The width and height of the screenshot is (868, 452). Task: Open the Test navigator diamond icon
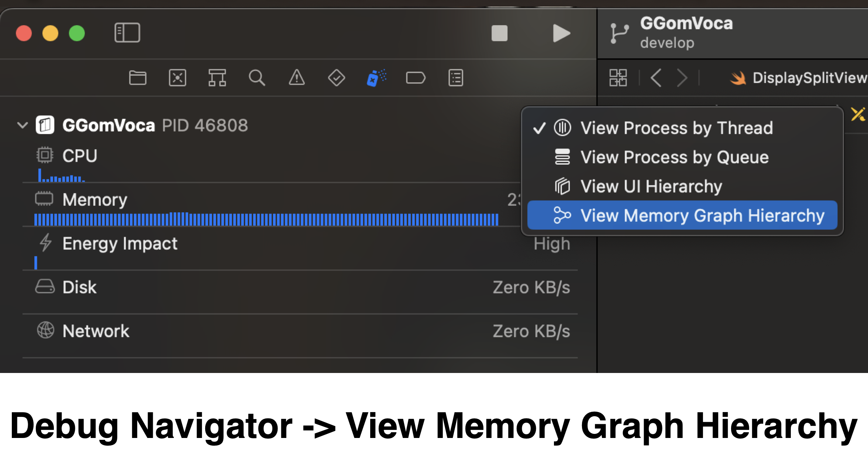point(336,78)
